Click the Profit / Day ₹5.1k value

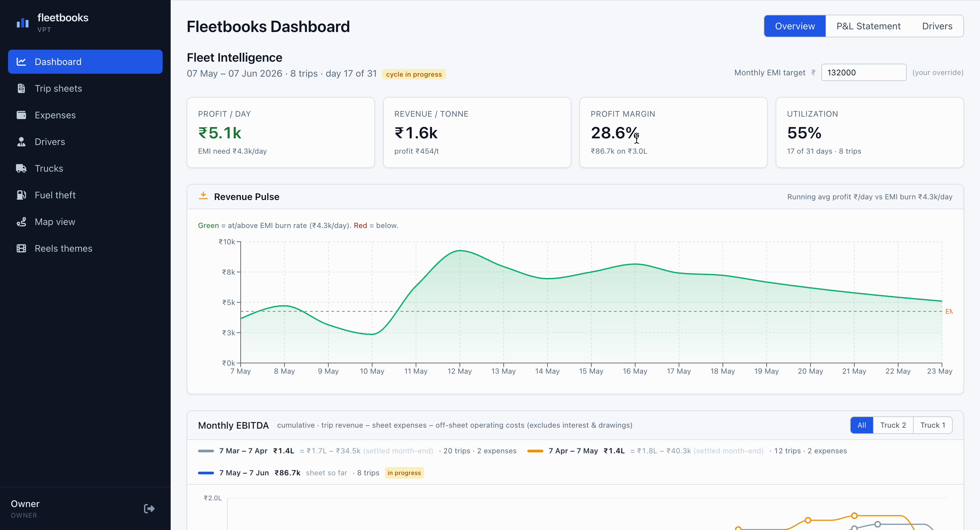click(220, 133)
